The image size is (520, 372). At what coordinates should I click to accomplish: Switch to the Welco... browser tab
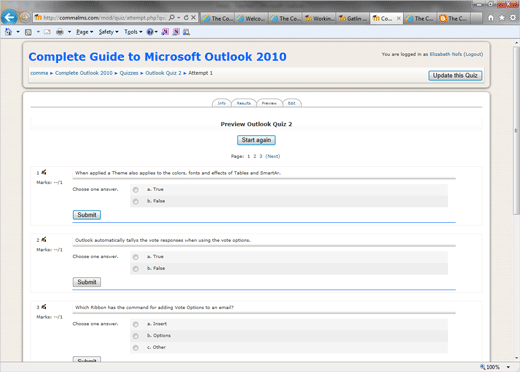[x=251, y=18]
